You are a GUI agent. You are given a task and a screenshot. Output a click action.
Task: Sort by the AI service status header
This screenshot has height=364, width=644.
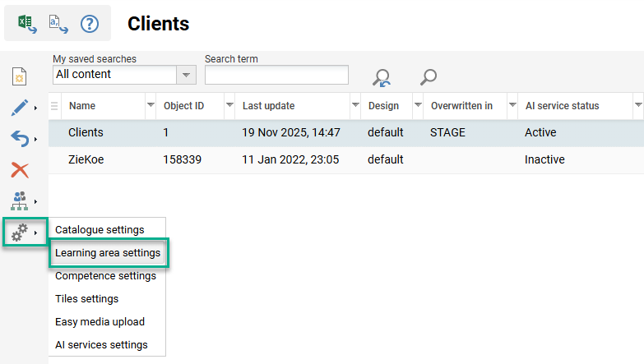(563, 106)
